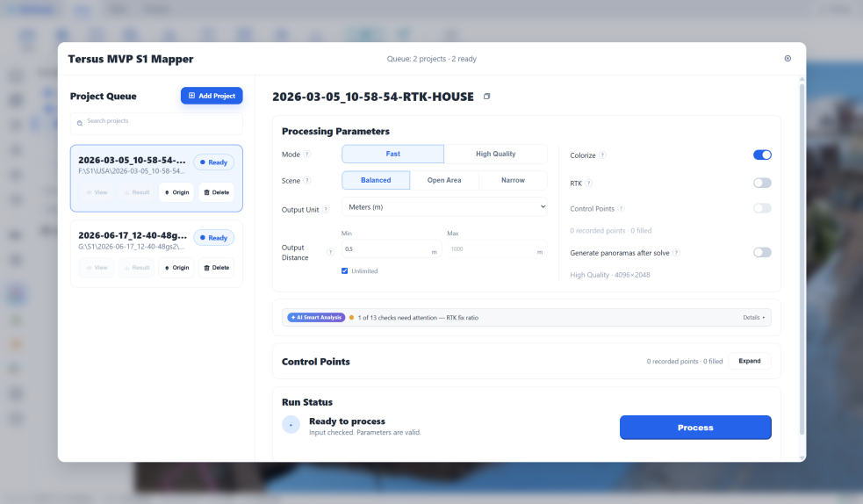863x504 pixels.
Task: Enable the RTK toggle switch
Action: tap(762, 183)
